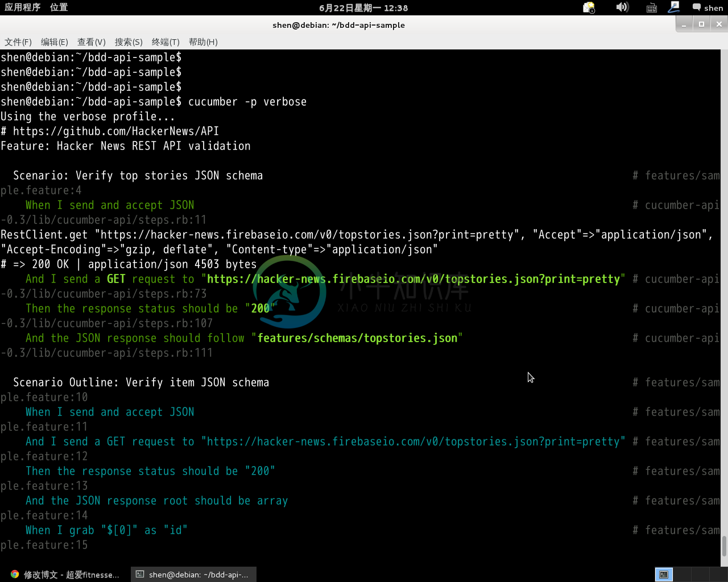Screen dimensions: 728x582
Task: Maximize the terminal window
Action: tap(701, 24)
